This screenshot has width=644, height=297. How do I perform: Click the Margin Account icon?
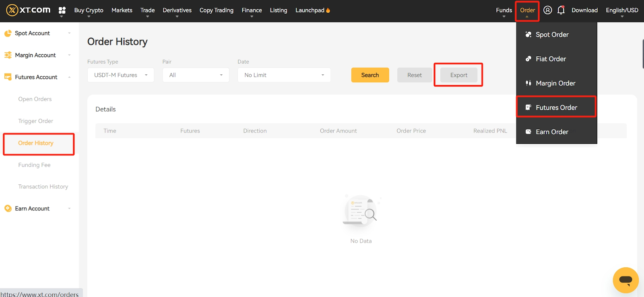tap(8, 55)
